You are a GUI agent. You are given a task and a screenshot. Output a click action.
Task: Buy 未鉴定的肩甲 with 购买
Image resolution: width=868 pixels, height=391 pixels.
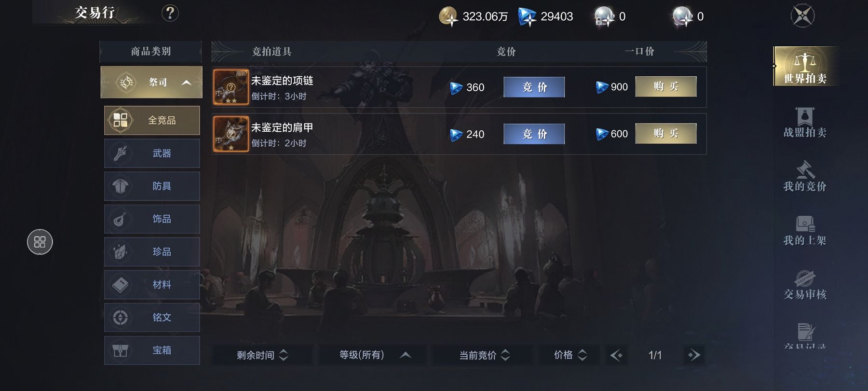click(666, 133)
